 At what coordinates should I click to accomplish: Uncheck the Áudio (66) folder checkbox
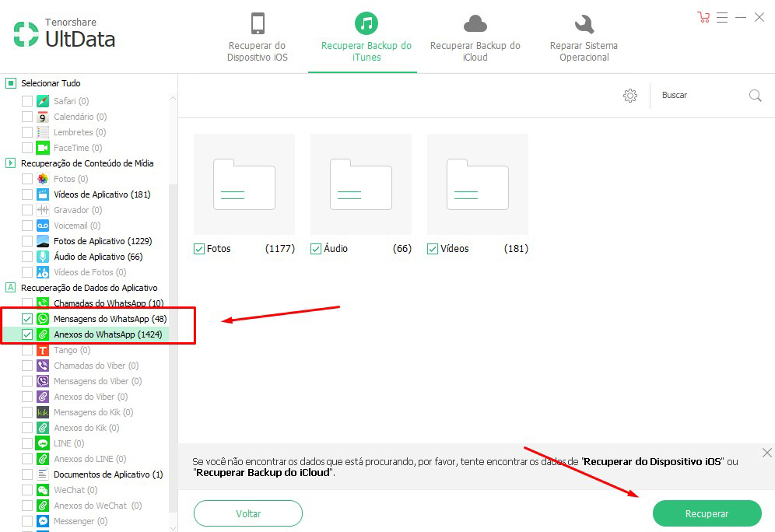[316, 249]
